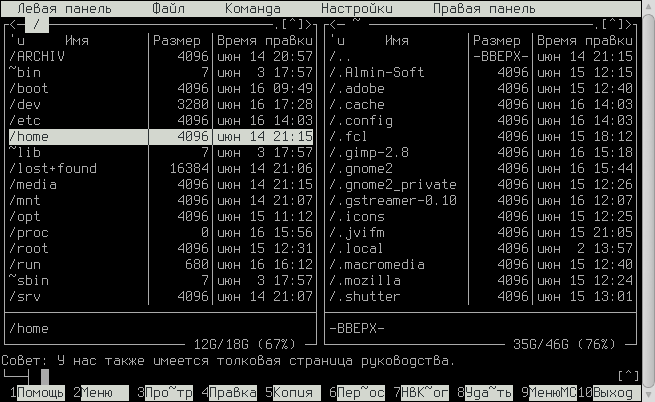Select the /.icons directory
The width and height of the screenshot is (655, 402).
pos(481,216)
